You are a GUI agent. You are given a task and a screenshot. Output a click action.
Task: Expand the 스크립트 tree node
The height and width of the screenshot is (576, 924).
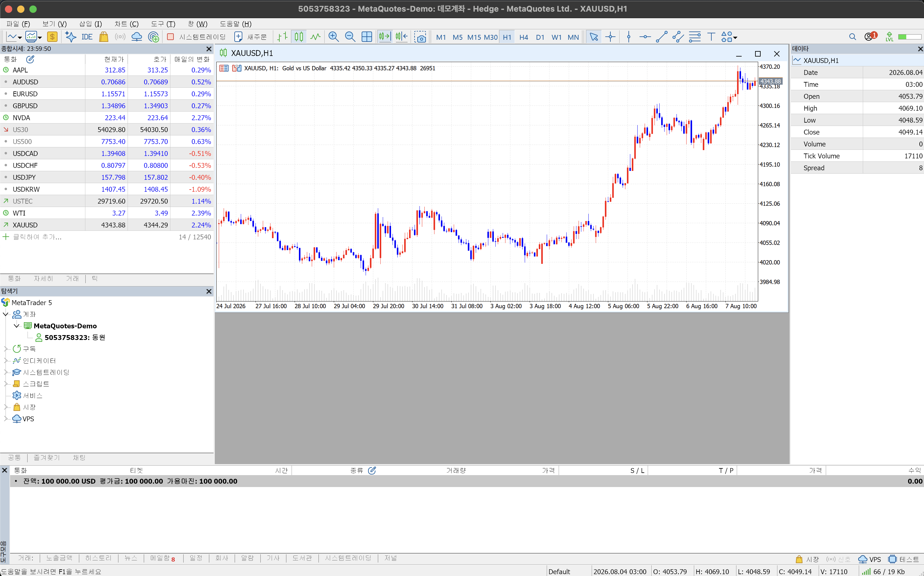coord(6,384)
